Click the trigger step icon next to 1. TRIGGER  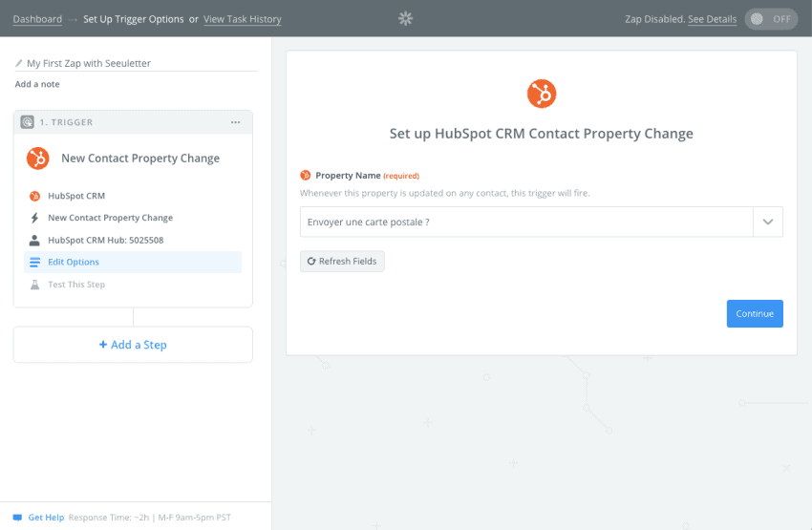28,122
